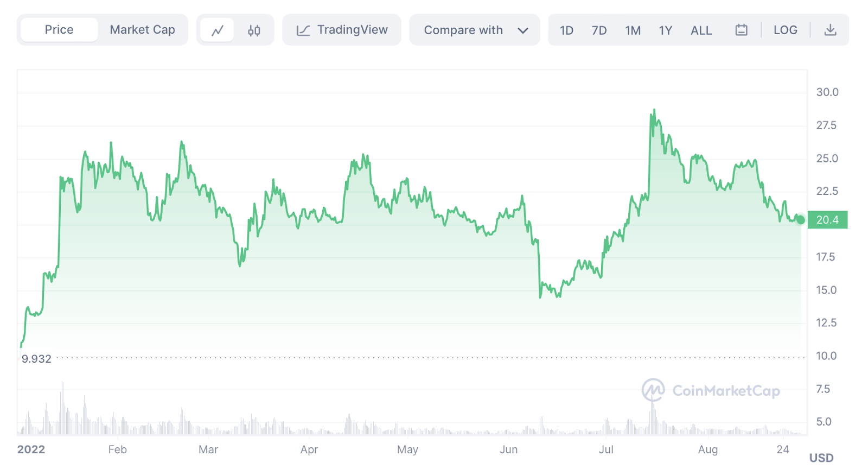Click the 30.0 axis label
Image resolution: width=868 pixels, height=475 pixels.
(x=827, y=92)
